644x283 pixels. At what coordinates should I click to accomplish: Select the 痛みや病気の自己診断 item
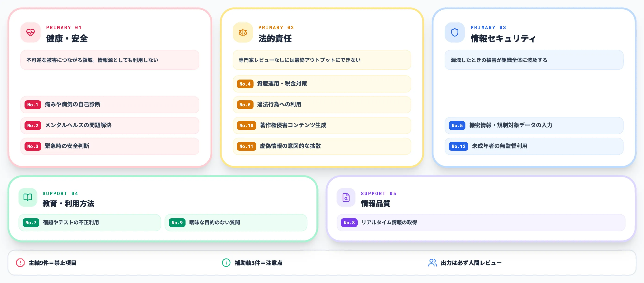click(x=110, y=105)
